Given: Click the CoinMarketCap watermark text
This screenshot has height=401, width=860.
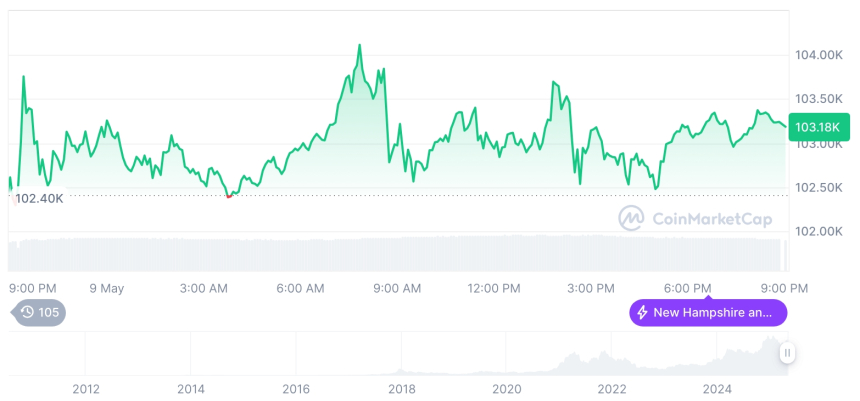Looking at the screenshot, I should [x=711, y=219].
